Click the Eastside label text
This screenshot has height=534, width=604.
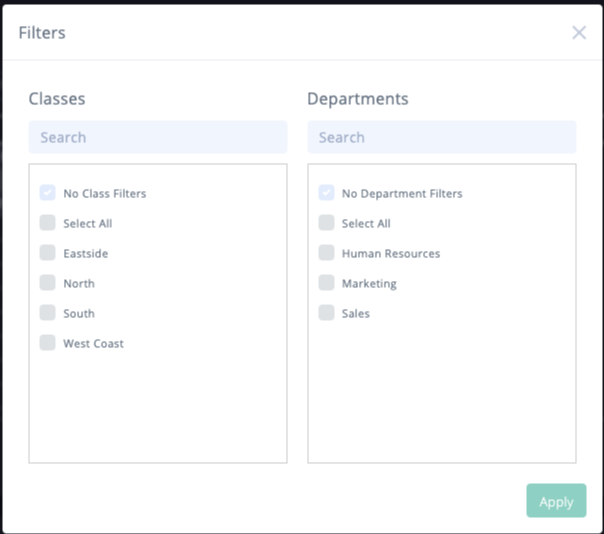[86, 254]
